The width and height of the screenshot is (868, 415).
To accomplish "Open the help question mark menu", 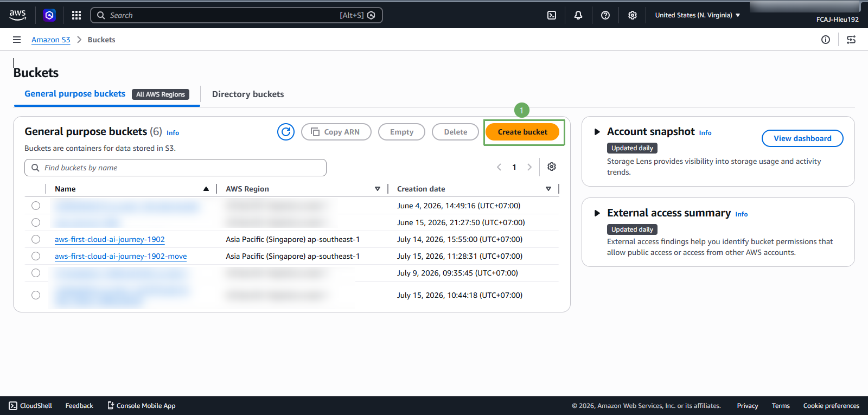I will [605, 15].
